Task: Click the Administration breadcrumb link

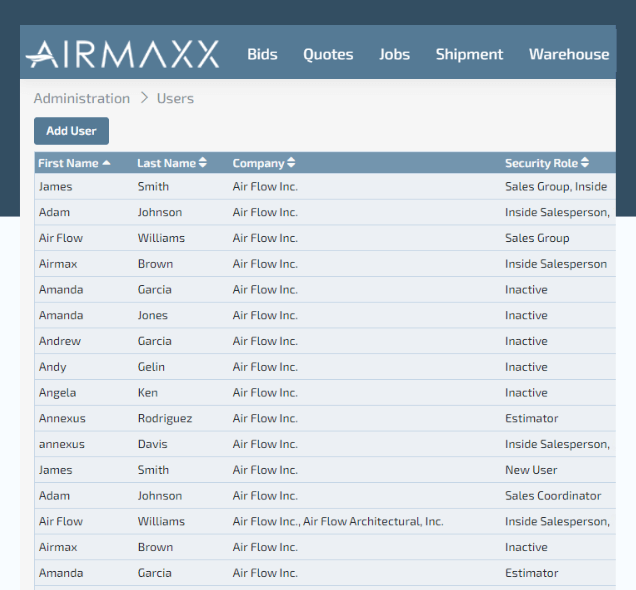Action: (x=82, y=98)
